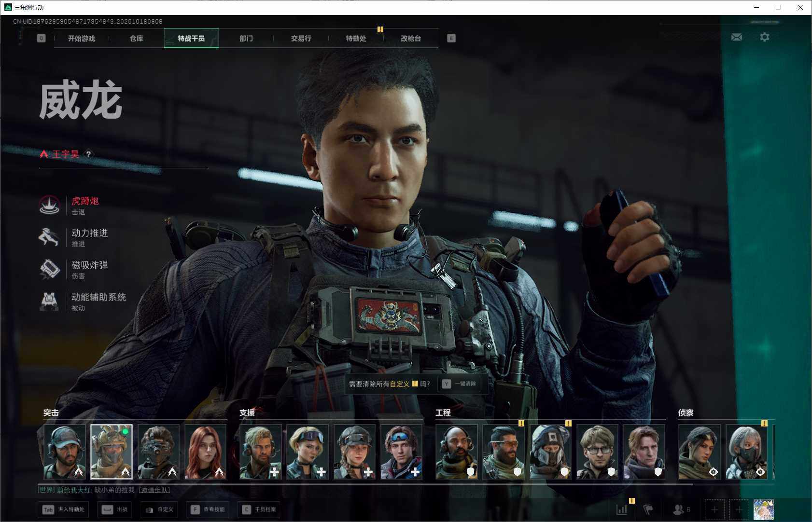
Task: Open the 改枪台 tab
Action: (411, 38)
